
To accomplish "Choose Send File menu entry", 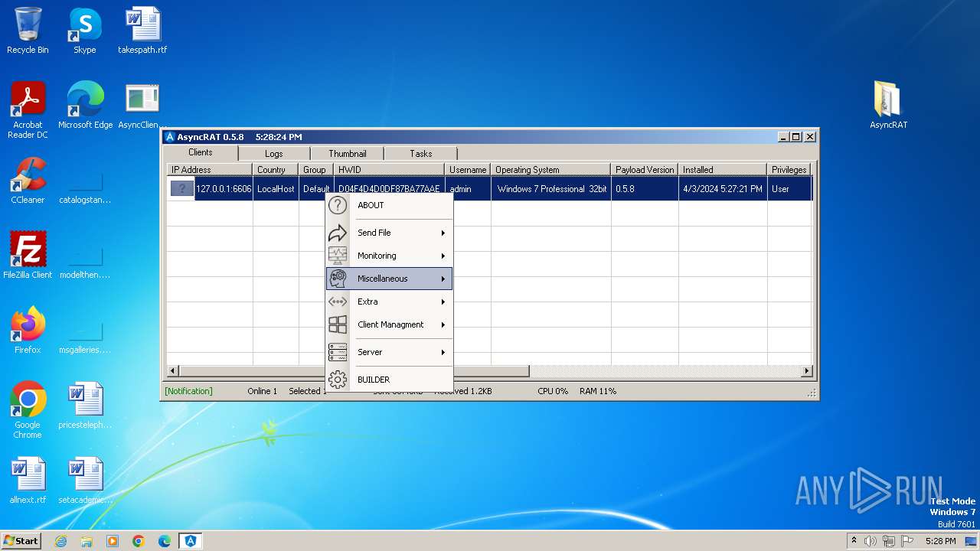I will 389,233.
